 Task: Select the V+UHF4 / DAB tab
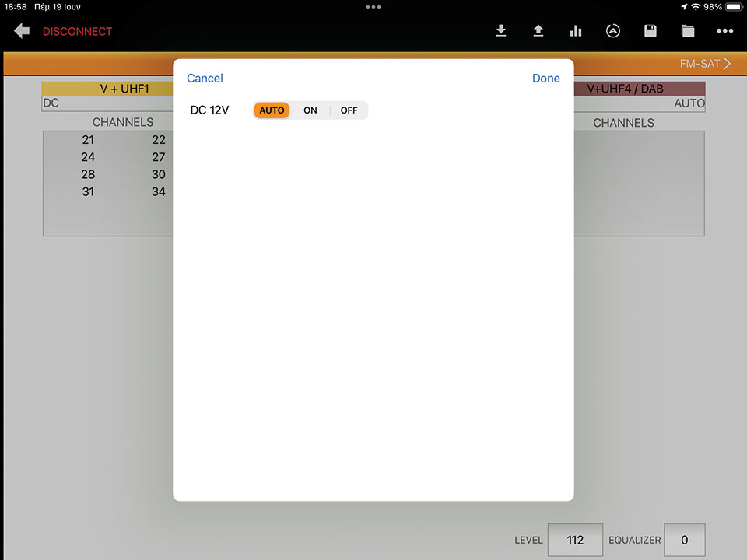pos(640,89)
